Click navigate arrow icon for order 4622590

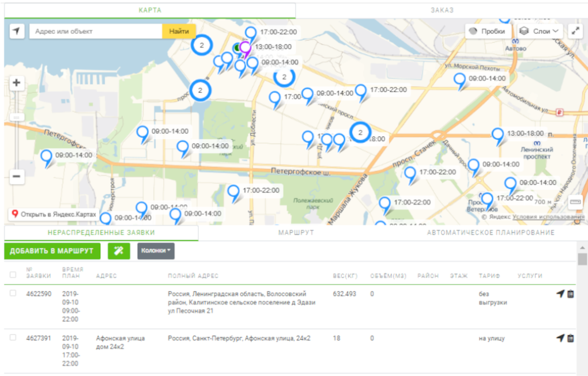(x=560, y=294)
